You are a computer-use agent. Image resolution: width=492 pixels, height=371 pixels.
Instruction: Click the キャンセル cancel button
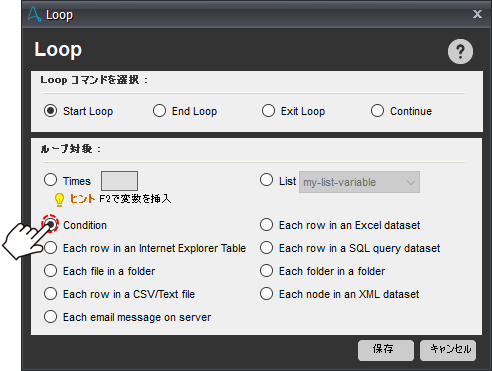(x=448, y=350)
